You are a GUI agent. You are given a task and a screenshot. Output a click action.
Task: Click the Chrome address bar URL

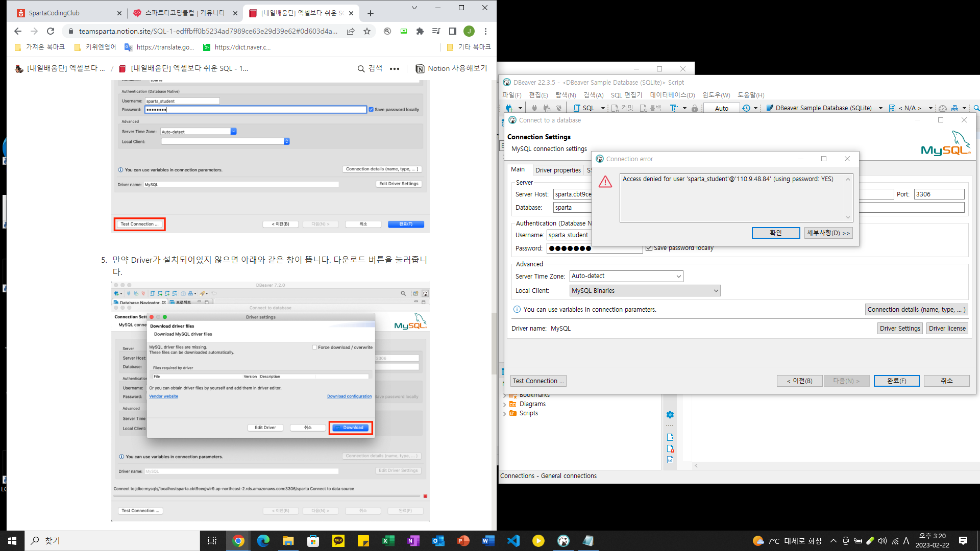208,31
